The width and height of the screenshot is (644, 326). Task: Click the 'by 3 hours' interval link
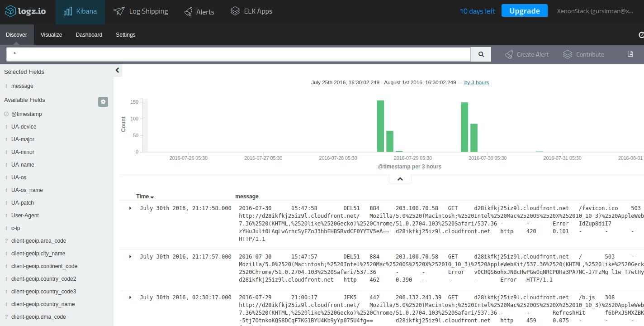tap(476, 82)
